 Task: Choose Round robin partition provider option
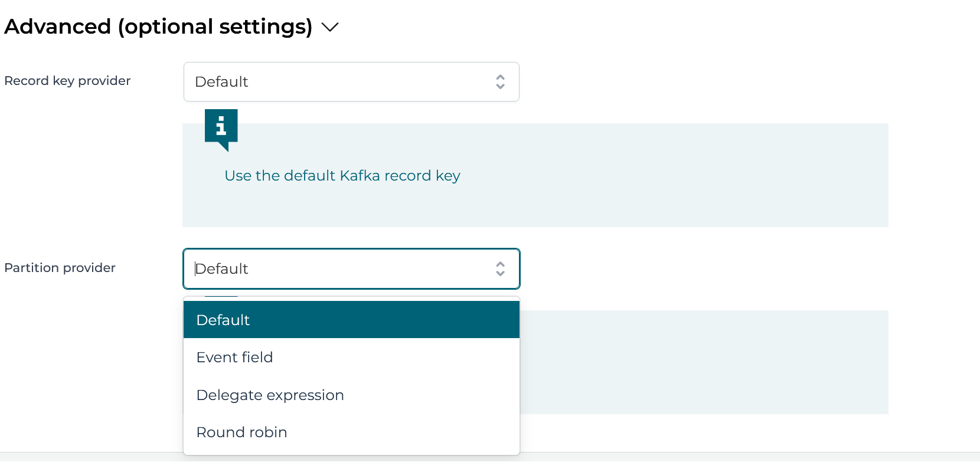[351, 432]
